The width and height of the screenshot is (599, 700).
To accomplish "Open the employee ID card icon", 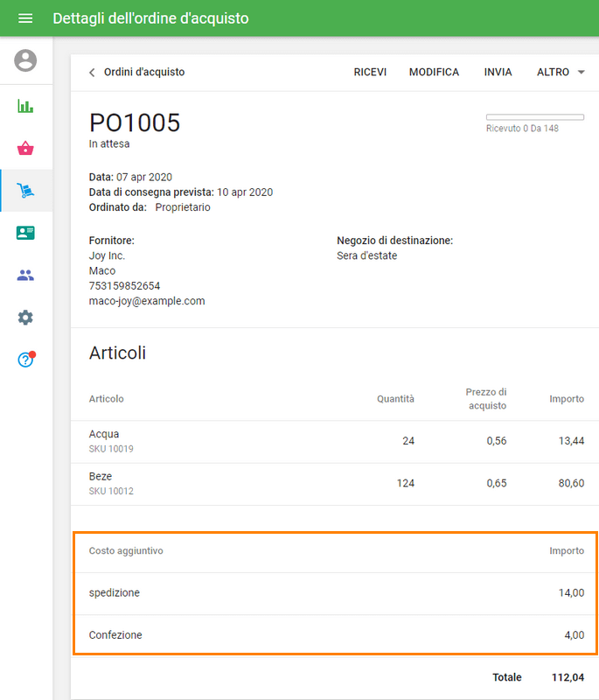I will click(25, 233).
